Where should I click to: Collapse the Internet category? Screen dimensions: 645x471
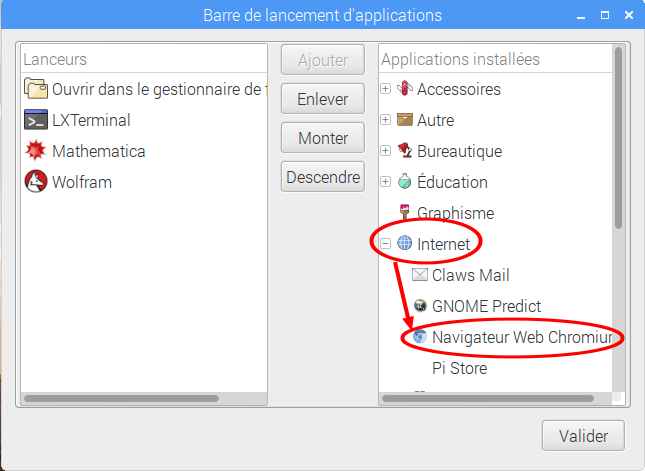point(385,244)
